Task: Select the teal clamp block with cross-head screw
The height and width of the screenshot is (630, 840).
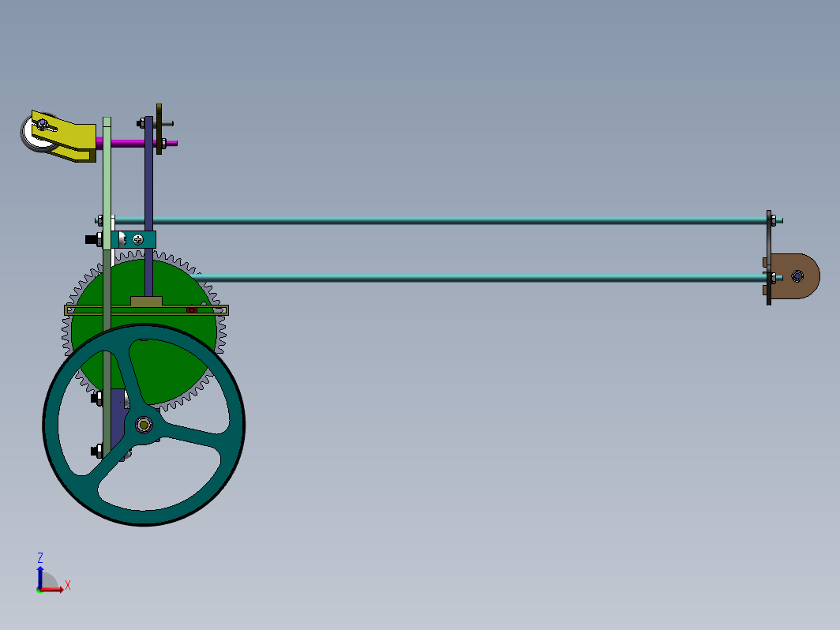Action: 134,239
